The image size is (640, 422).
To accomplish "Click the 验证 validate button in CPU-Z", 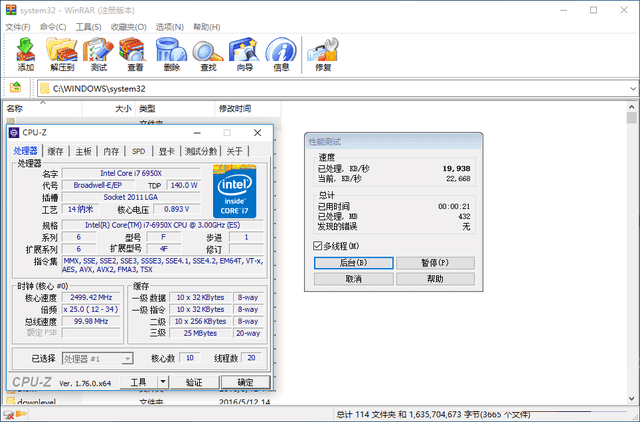I will [194, 382].
